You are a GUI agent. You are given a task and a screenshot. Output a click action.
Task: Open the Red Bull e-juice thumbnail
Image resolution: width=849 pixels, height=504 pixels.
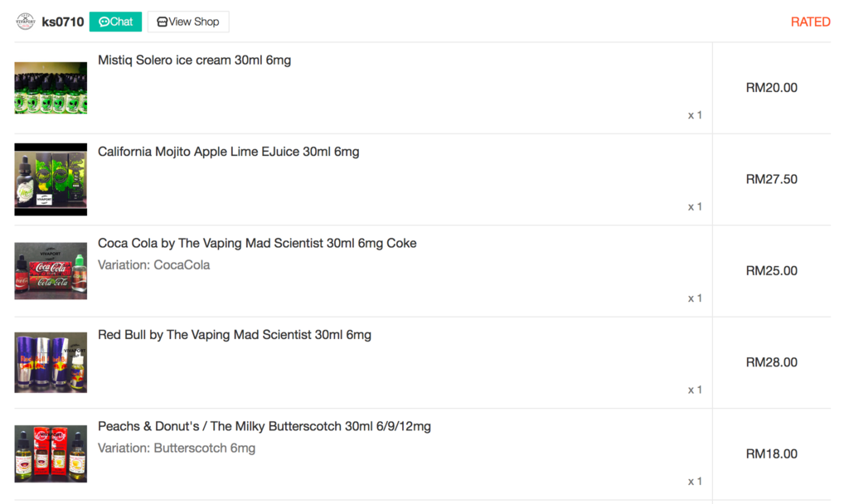[x=51, y=362]
